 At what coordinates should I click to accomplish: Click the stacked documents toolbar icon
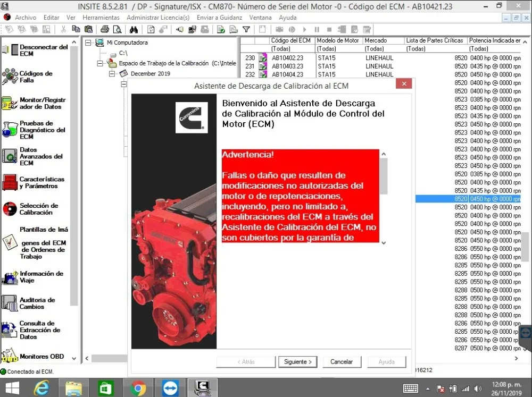pyautogui.click(x=234, y=29)
